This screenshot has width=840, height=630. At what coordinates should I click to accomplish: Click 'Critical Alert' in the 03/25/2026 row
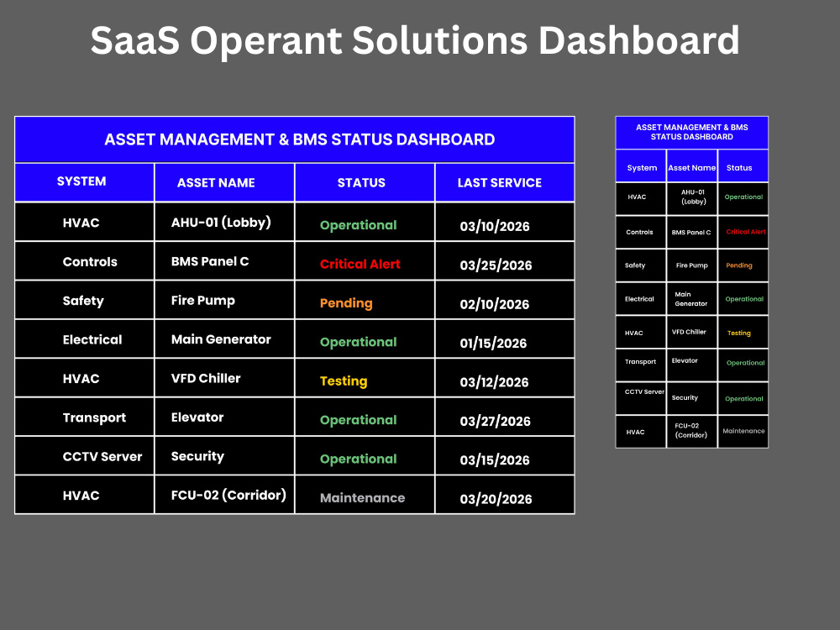360,264
